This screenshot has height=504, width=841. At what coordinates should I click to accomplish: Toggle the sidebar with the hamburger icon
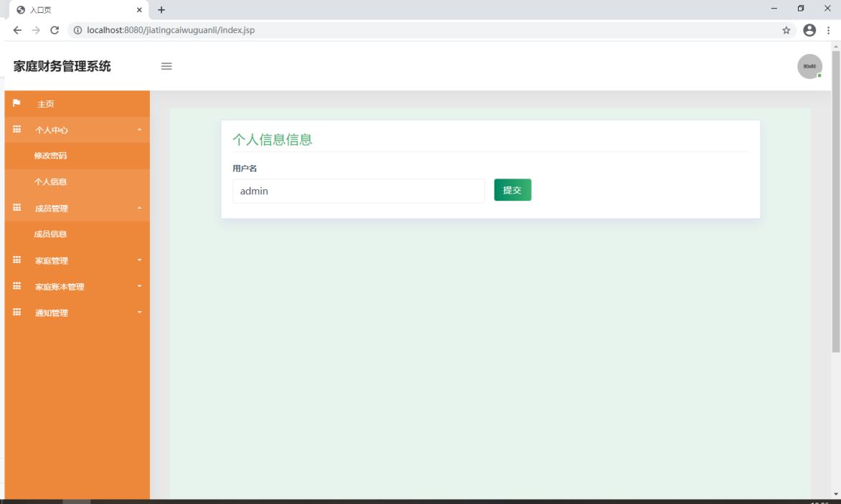[166, 67]
